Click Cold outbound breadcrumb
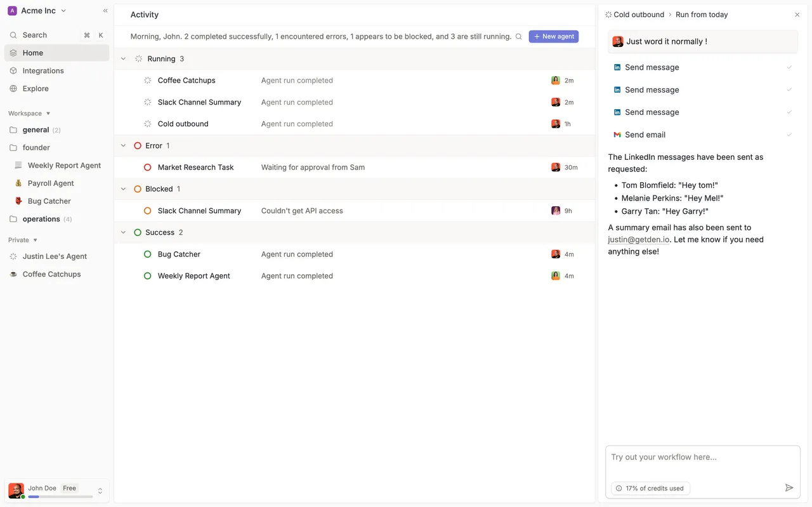 point(639,15)
